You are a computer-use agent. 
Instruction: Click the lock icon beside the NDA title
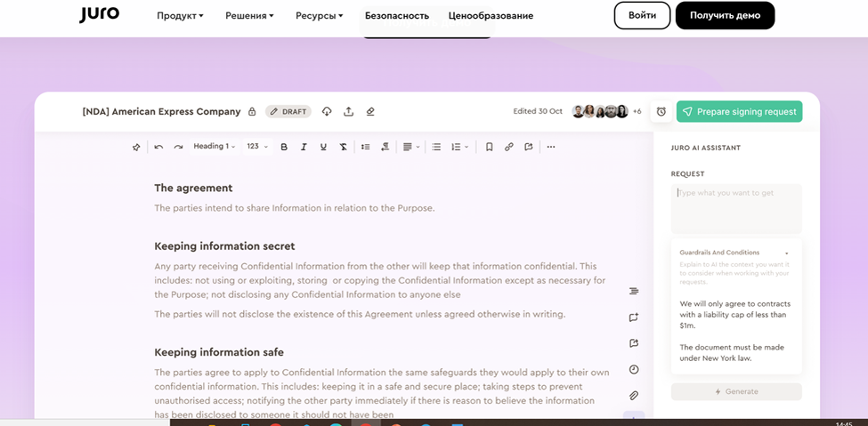tap(253, 112)
